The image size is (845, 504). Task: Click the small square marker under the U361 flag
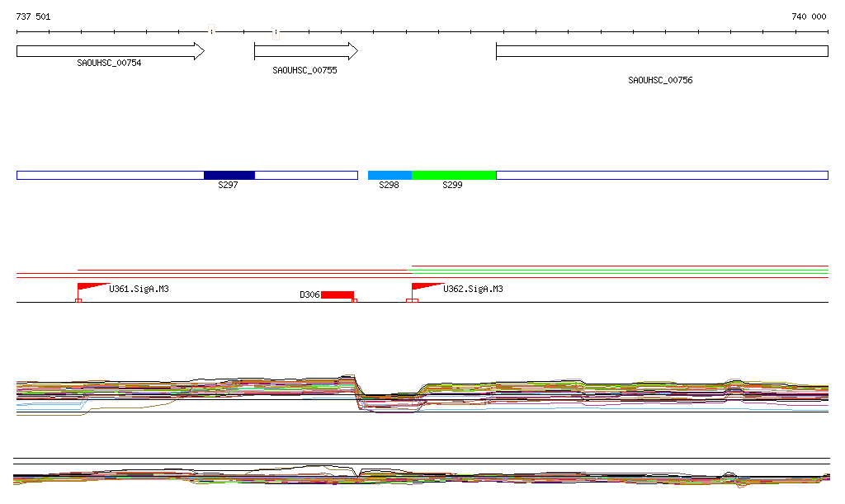tap(78, 300)
